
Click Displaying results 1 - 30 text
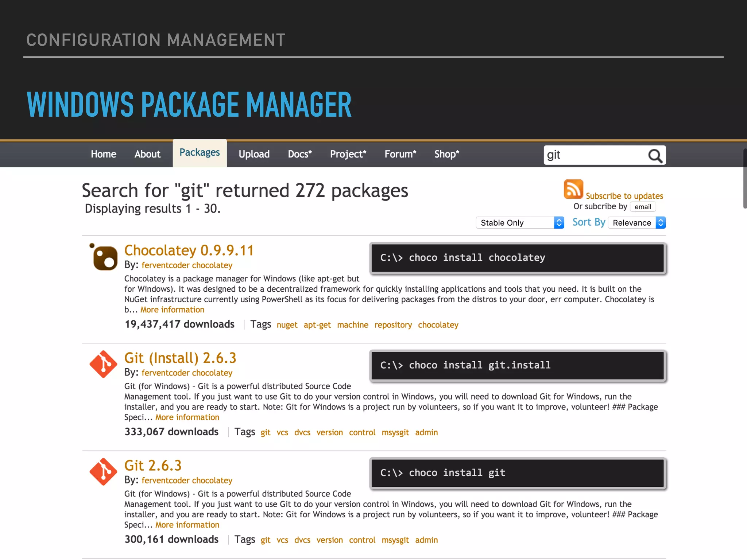[152, 209]
